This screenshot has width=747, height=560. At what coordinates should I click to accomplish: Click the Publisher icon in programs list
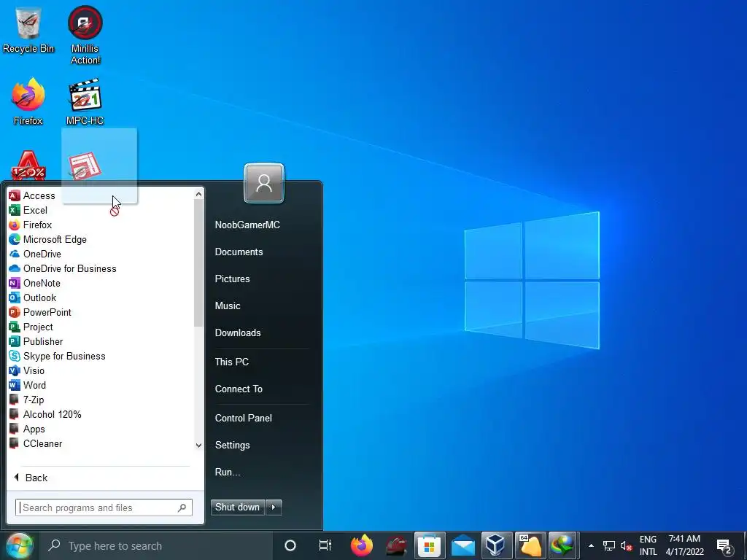pyautogui.click(x=15, y=341)
